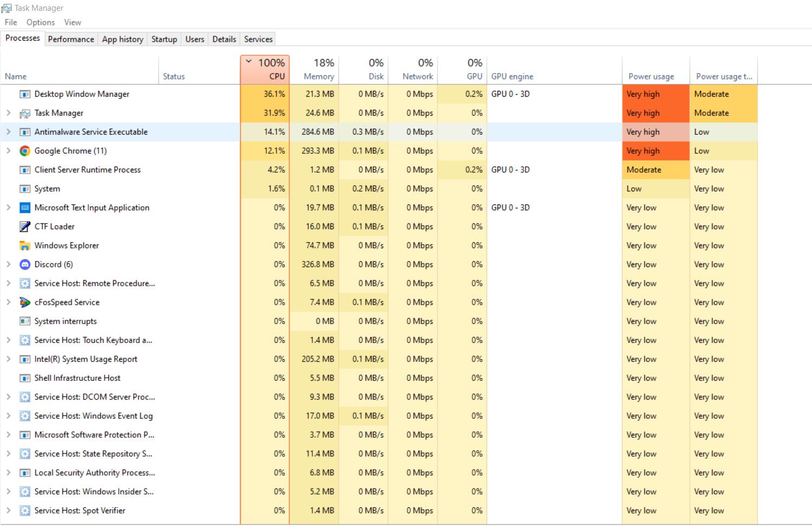The image size is (812, 527).
Task: Click the Windows Explorer folder icon
Action: pos(25,246)
